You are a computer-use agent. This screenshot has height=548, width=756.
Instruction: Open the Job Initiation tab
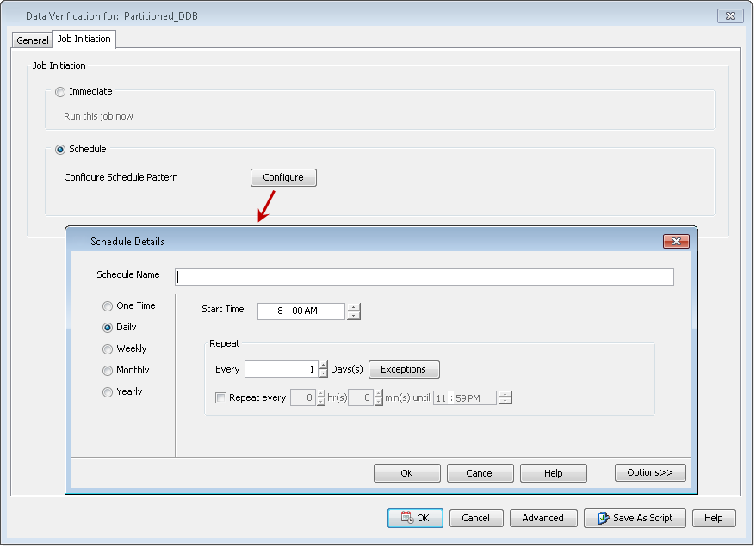84,40
